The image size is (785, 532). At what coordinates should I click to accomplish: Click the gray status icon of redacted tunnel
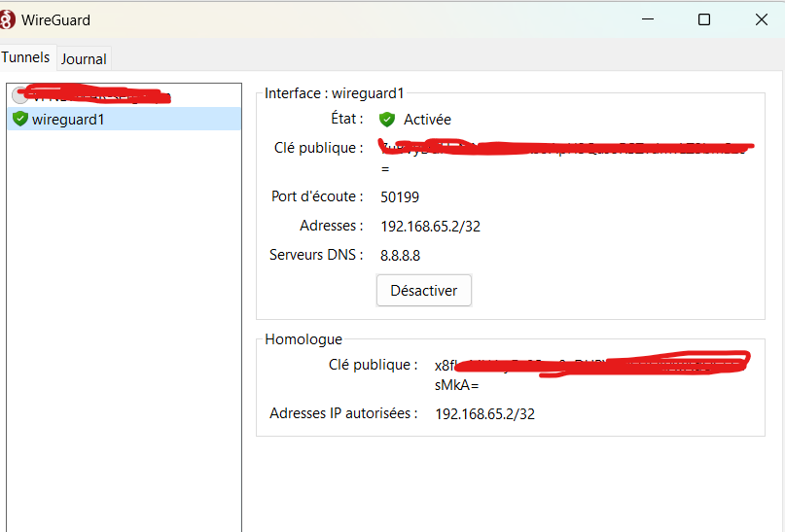point(19,94)
